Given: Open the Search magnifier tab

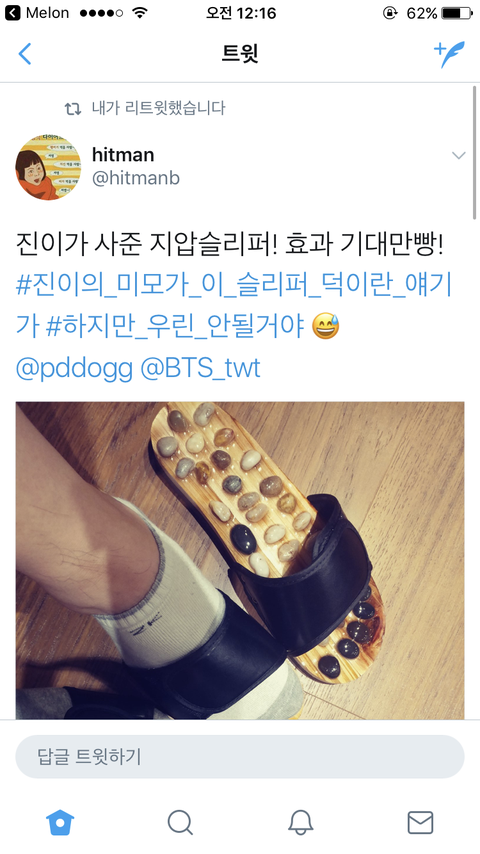Looking at the screenshot, I should pyautogui.click(x=180, y=822).
